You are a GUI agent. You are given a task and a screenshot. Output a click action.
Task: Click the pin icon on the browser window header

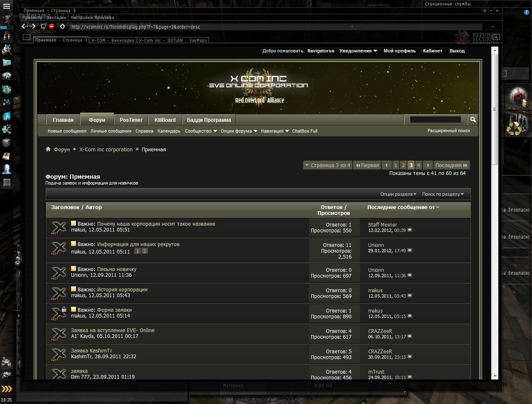(x=485, y=10)
